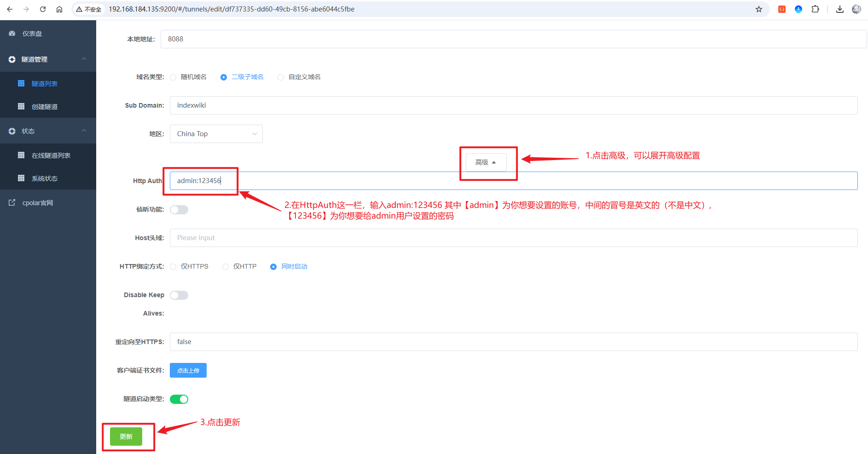868x454 pixels.
Task: Click the system status grid icon
Action: (21, 178)
